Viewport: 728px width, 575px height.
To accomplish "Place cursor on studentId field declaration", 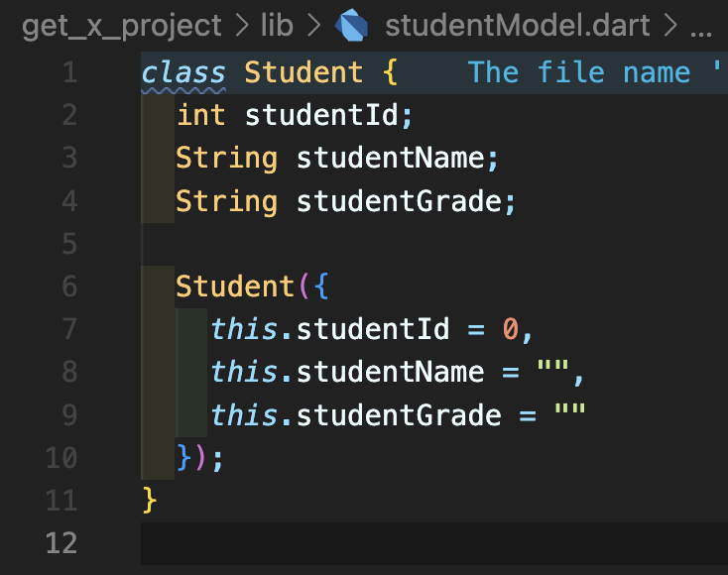I will (321, 115).
